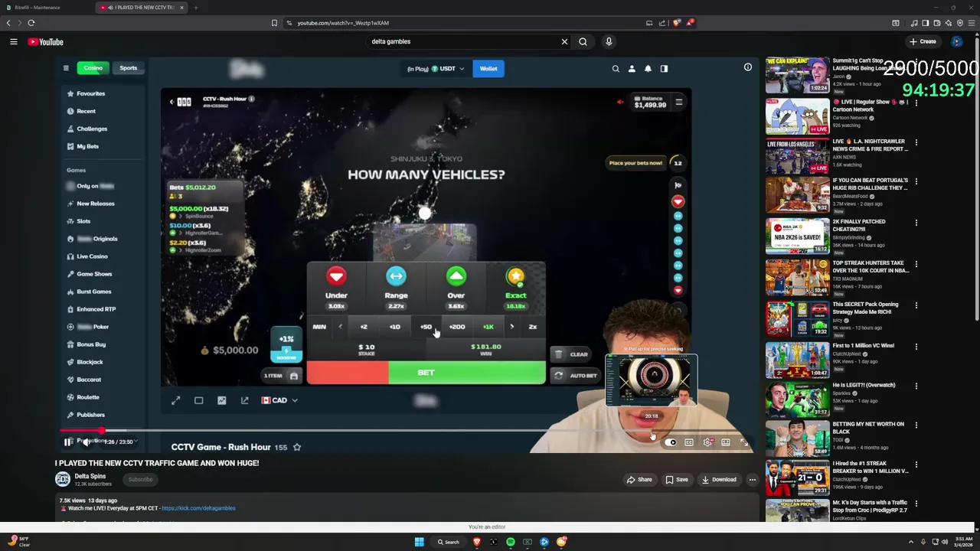The width and height of the screenshot is (980, 551).
Task: Add +50 to the stake
Action: 426,327
